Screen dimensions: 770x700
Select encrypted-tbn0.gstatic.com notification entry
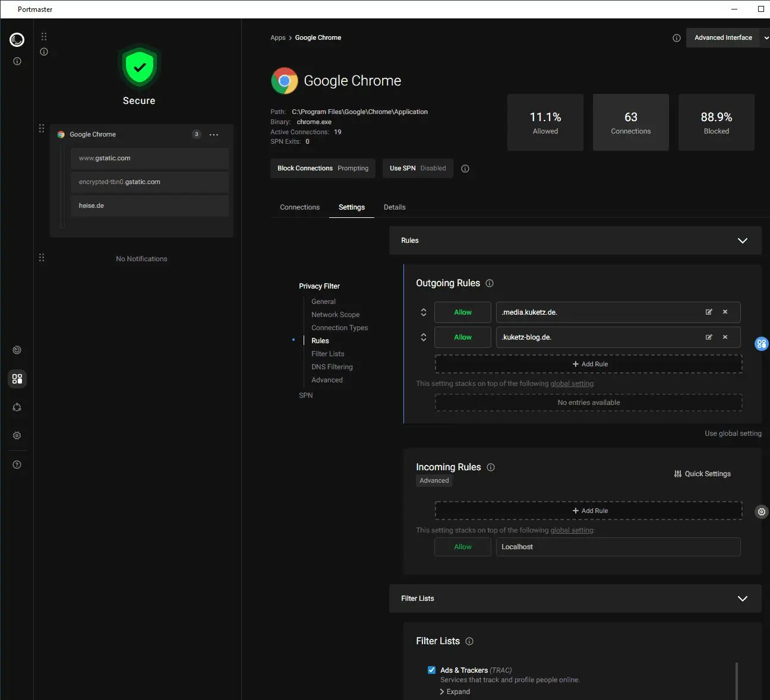click(x=150, y=182)
